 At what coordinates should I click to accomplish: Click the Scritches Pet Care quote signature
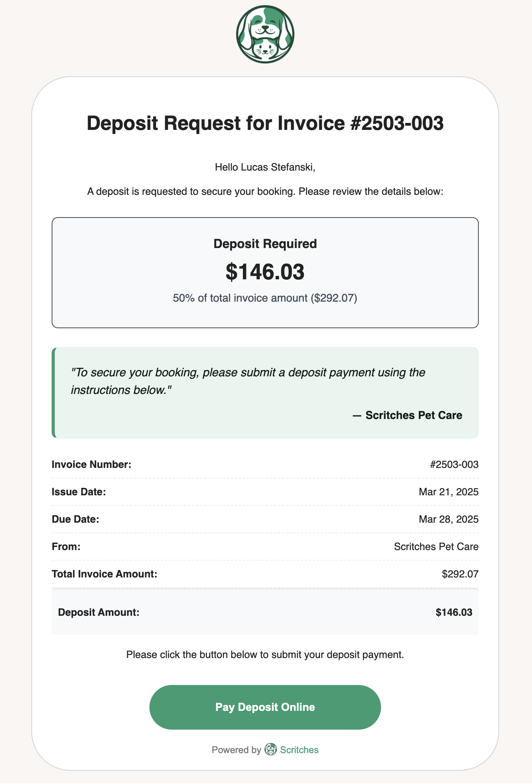click(408, 415)
